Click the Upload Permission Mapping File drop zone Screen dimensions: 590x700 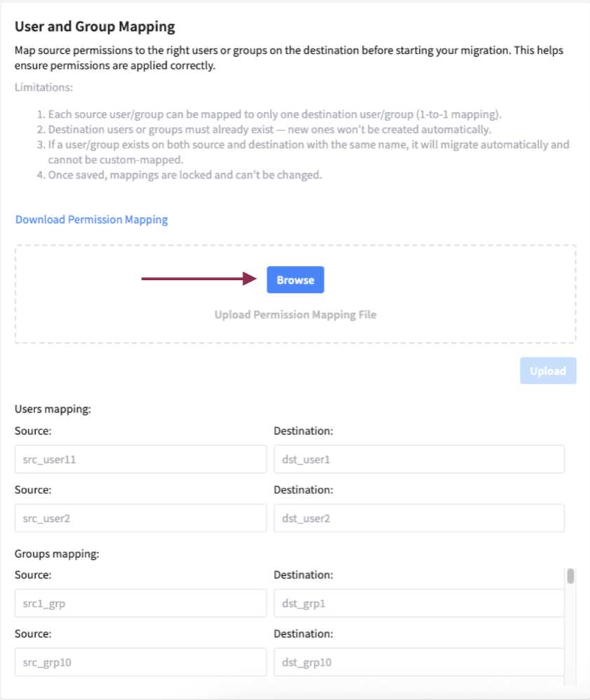point(295,315)
